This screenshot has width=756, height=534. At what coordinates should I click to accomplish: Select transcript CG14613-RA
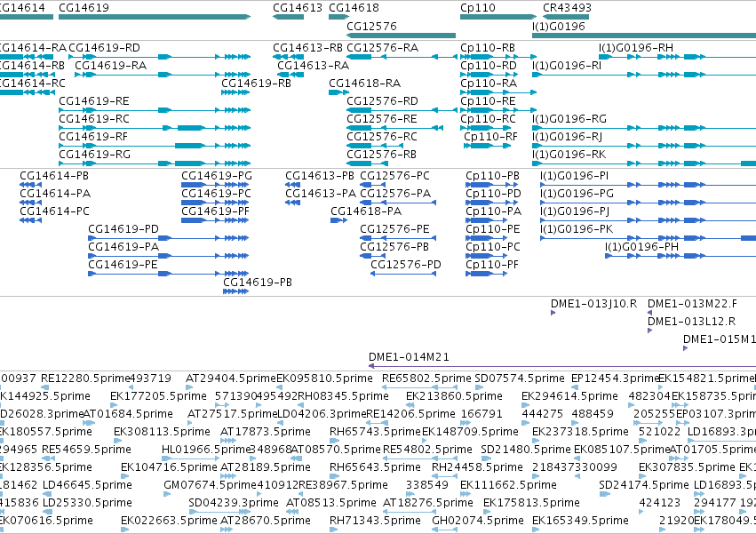(313, 66)
